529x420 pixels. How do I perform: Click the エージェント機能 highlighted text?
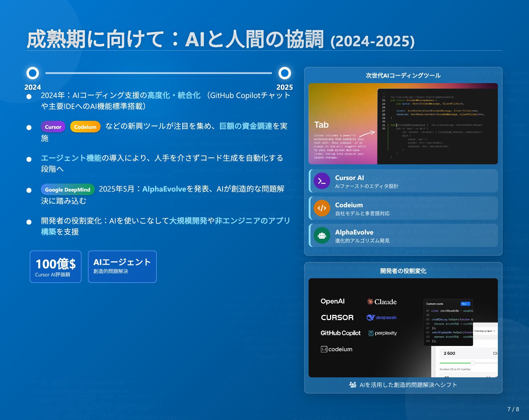(71, 158)
